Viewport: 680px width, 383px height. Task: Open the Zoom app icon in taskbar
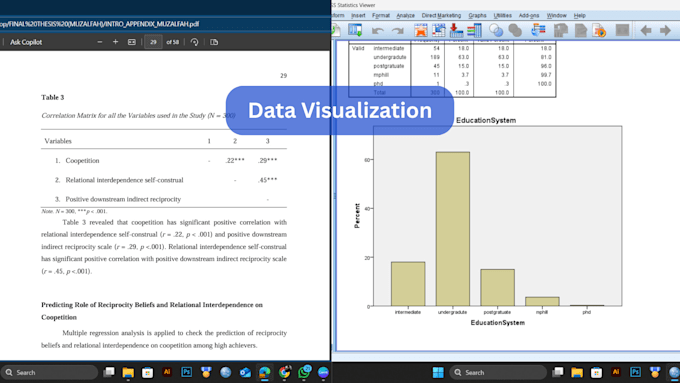[x=323, y=372]
